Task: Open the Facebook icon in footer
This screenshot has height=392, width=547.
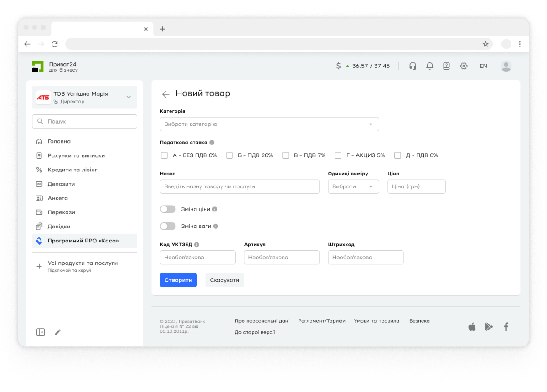Action: point(506,327)
